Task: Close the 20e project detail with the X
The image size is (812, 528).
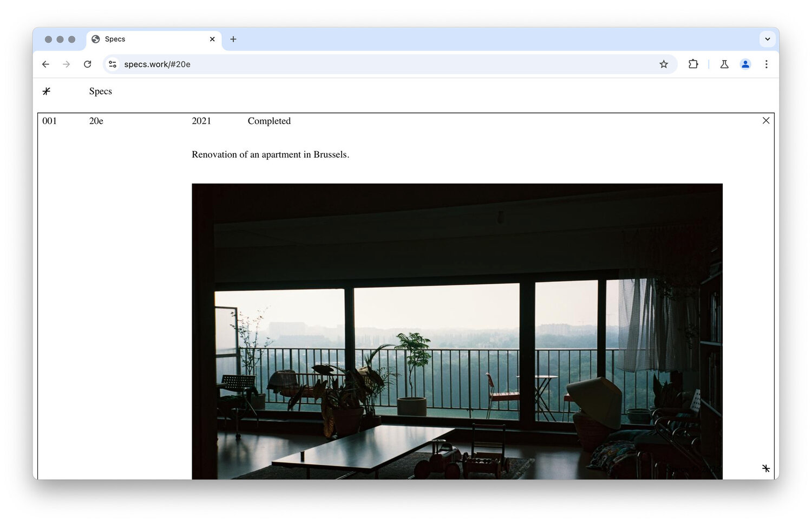Action: (766, 120)
